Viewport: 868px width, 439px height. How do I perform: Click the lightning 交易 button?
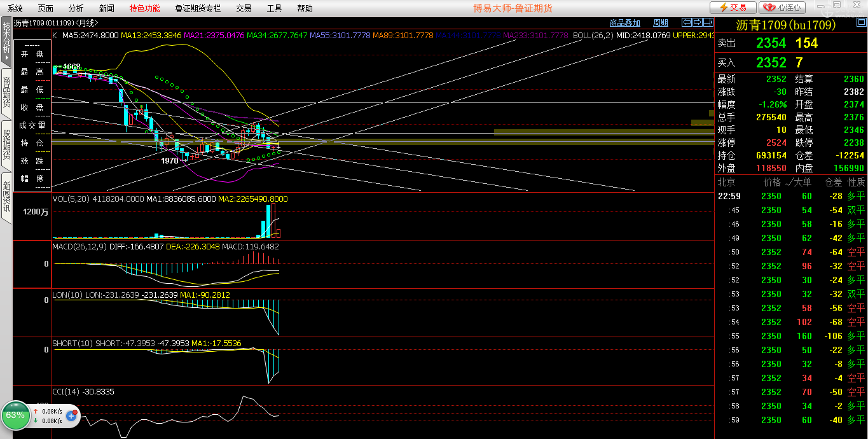point(733,8)
